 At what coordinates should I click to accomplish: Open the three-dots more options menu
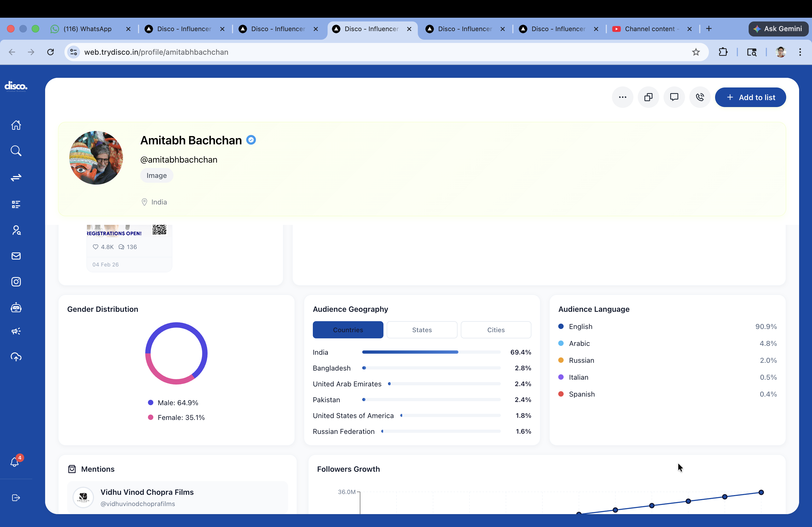[x=622, y=97]
